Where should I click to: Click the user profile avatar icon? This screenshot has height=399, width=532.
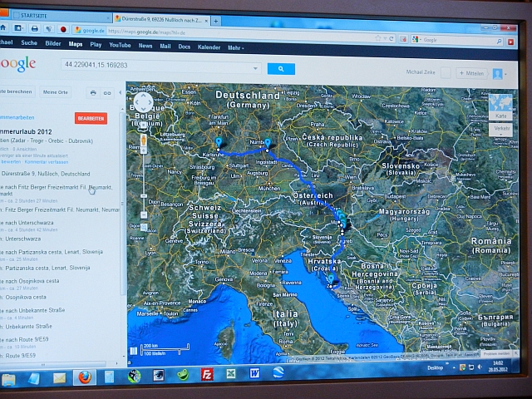click(x=497, y=74)
